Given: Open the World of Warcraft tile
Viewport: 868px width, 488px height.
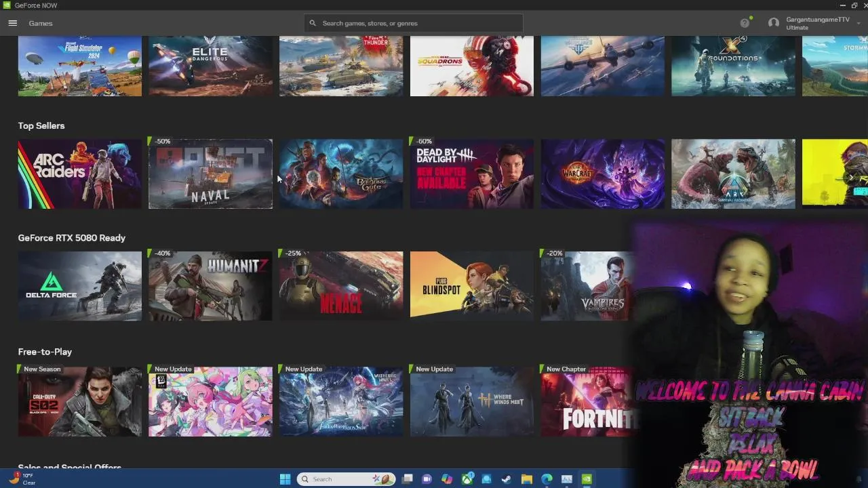Looking at the screenshot, I should [603, 174].
